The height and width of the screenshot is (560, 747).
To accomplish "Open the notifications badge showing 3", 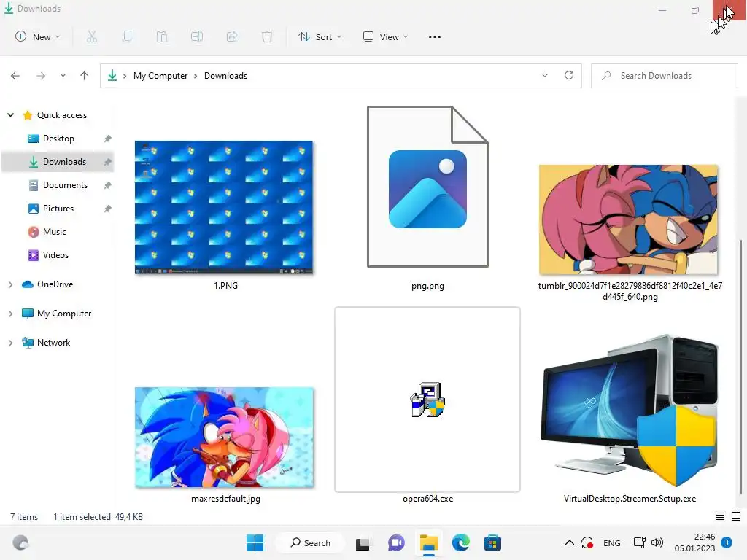I will pos(727,542).
